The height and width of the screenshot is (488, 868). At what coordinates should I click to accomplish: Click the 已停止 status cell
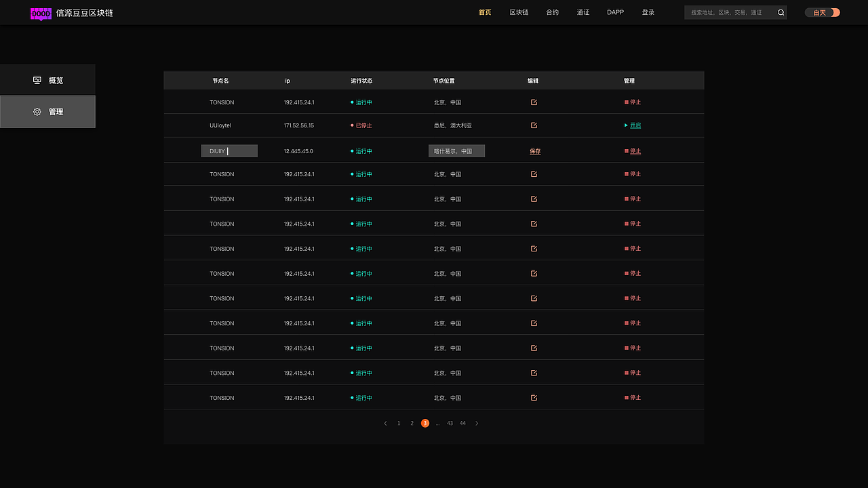point(361,125)
